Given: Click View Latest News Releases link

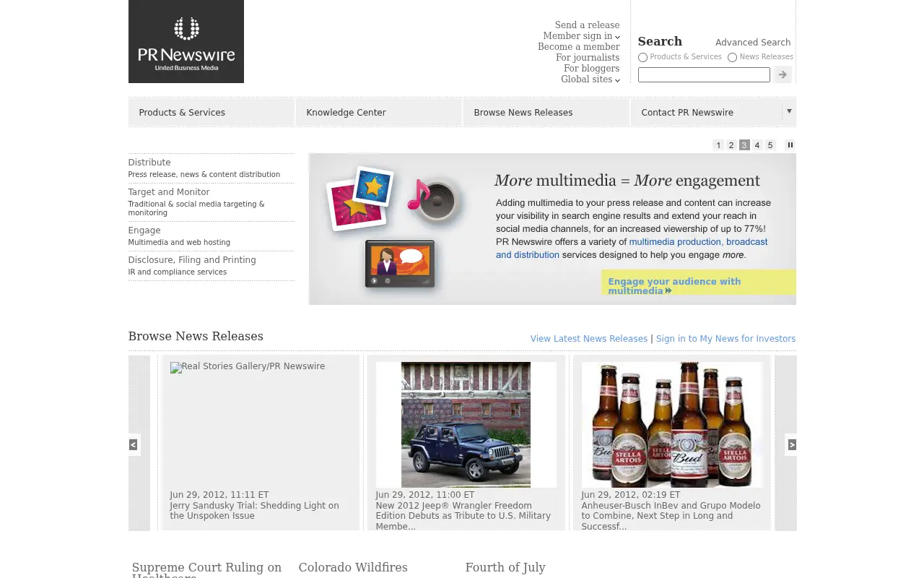Looking at the screenshot, I should 589,339.
